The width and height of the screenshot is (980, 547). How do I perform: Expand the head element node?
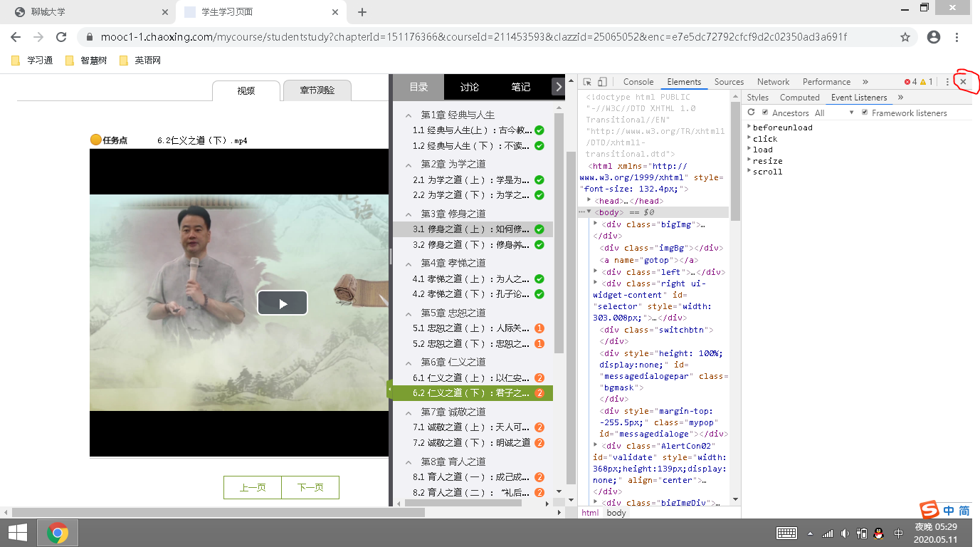[x=589, y=201]
